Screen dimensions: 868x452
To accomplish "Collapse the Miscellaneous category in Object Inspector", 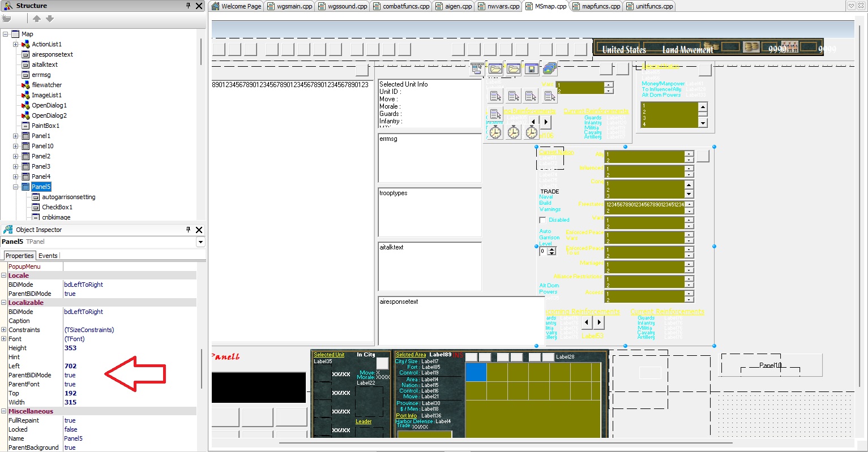I will [5, 411].
